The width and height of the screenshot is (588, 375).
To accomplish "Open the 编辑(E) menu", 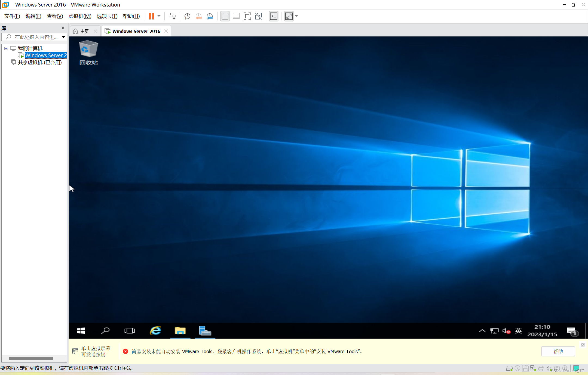I will 33,16.
